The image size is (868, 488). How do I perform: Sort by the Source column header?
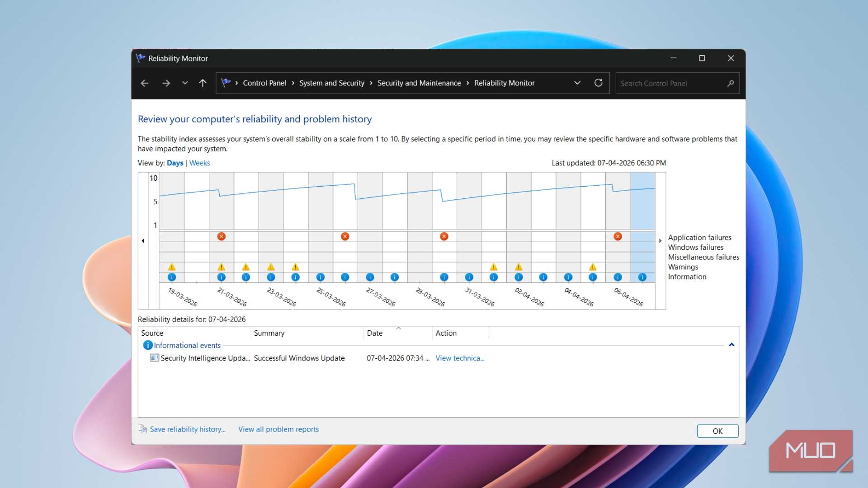(194, 333)
